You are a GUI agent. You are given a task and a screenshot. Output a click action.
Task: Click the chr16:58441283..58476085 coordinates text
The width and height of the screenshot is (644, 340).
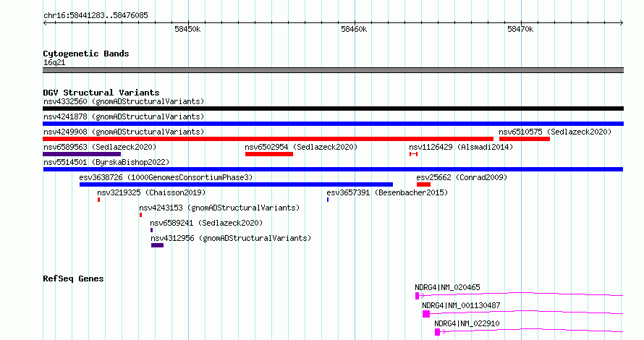(96, 15)
